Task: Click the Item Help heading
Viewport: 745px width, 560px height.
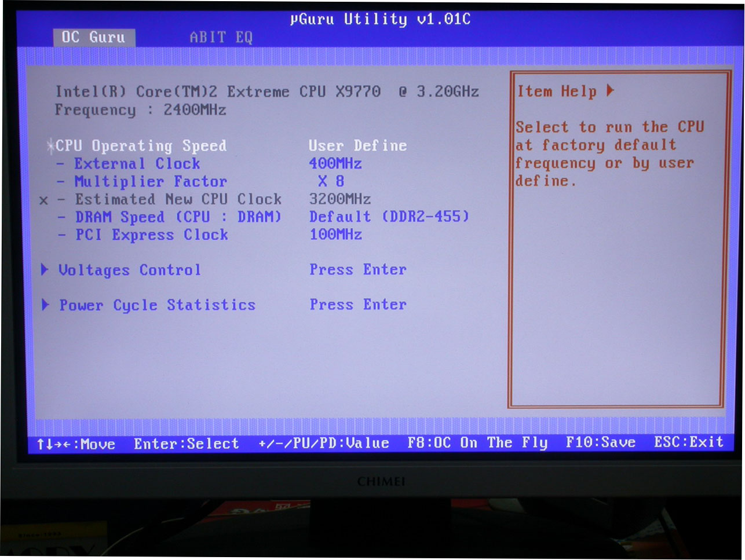Action: tap(557, 91)
